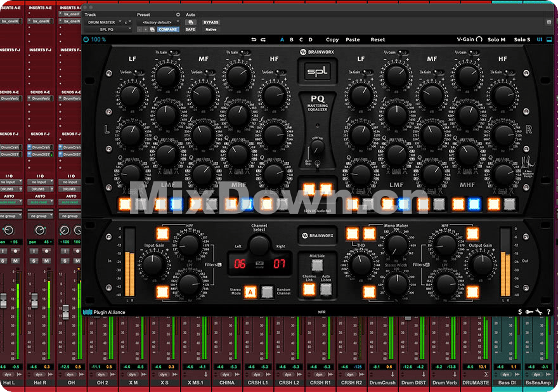The width and height of the screenshot is (558, 392).
Task: Toggle the Filters L HPF button
Action: [x=162, y=234]
